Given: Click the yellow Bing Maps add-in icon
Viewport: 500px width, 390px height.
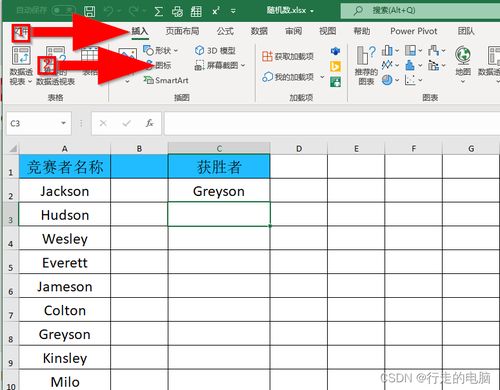Looking at the screenshot, I should pos(335,66).
